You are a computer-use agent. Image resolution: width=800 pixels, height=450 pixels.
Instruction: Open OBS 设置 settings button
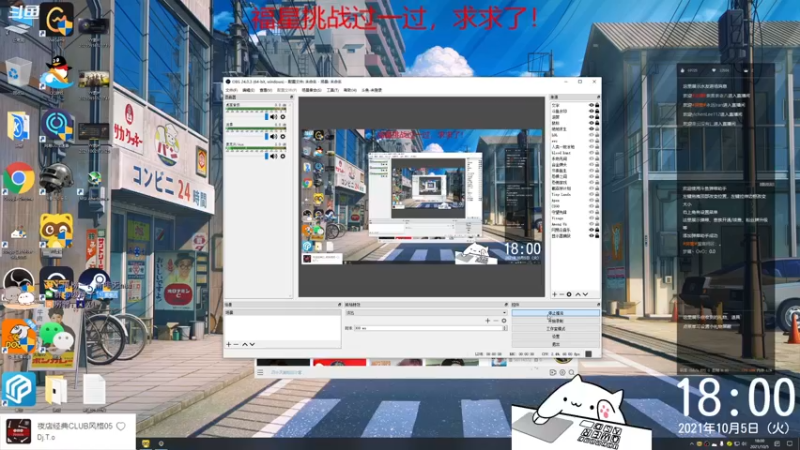[x=556, y=336]
